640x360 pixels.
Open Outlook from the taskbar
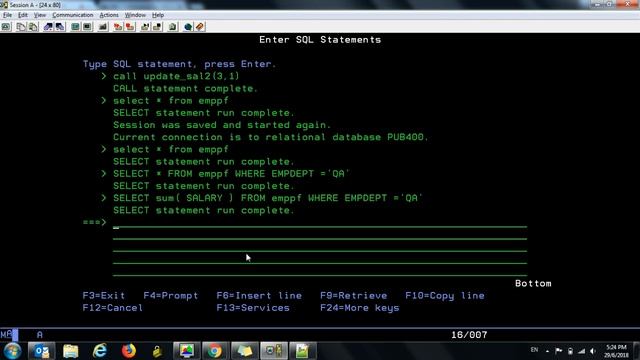pyautogui.click(x=41, y=351)
